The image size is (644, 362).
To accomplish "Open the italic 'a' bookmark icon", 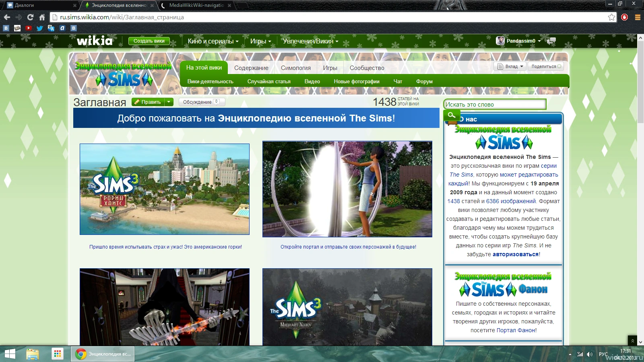I will (62, 28).
